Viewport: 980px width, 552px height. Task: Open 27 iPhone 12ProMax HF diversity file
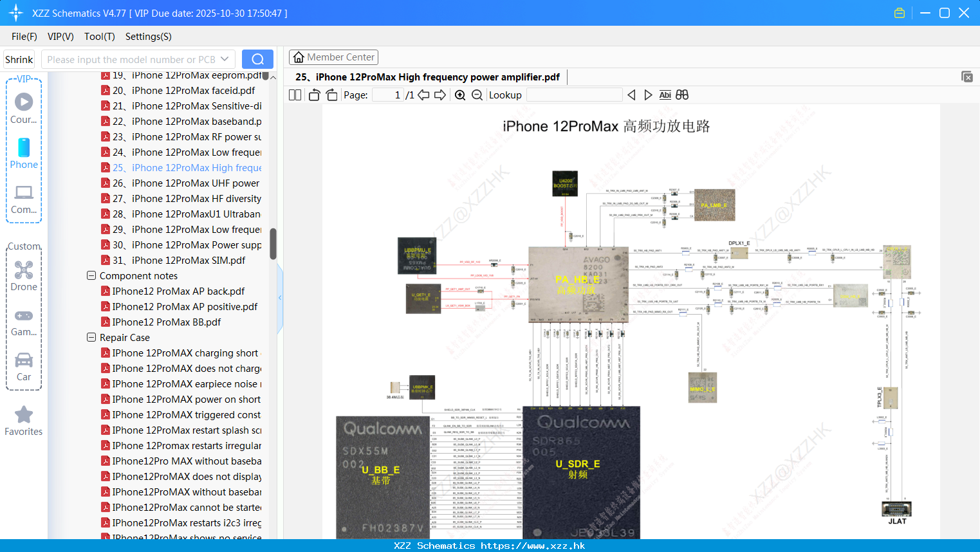tap(181, 199)
